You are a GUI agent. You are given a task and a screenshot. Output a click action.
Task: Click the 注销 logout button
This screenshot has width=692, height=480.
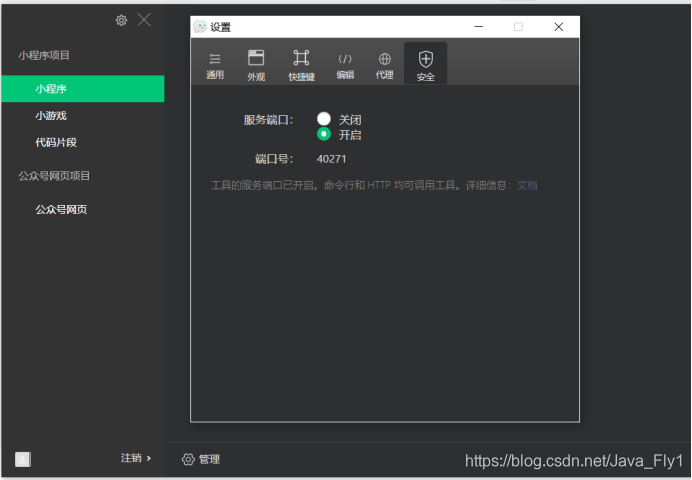pyautogui.click(x=136, y=458)
